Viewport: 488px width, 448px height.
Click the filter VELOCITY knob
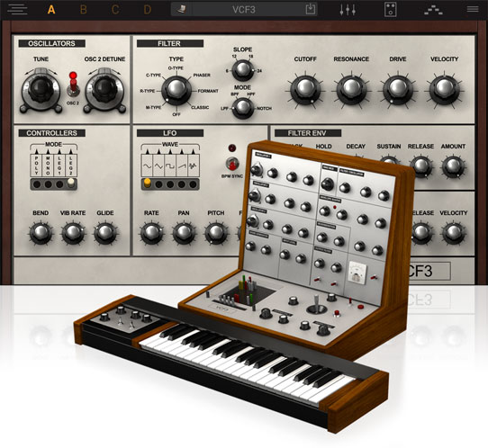tap(444, 91)
